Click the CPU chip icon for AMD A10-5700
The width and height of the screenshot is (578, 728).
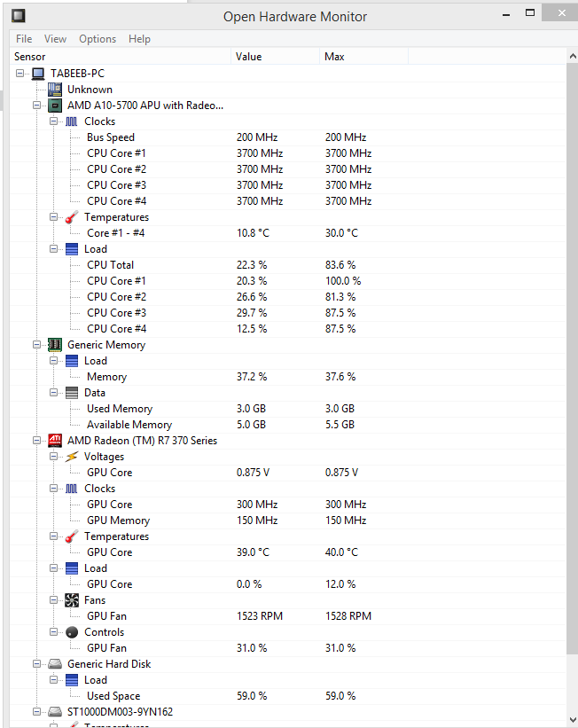click(x=55, y=106)
